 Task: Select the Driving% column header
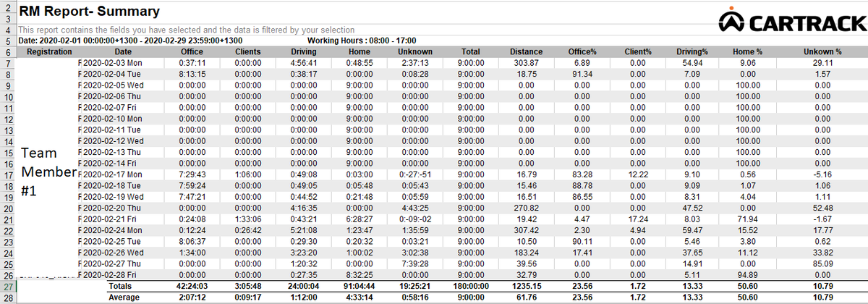tap(692, 52)
